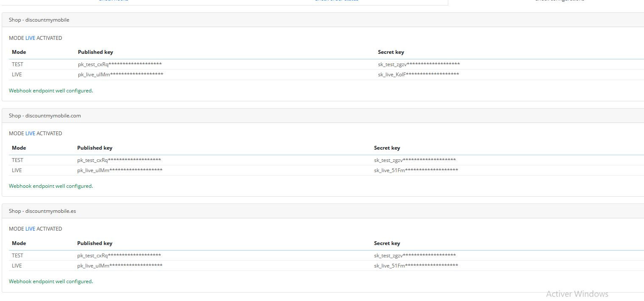Click webhook status message in discountmymobile.es panel

point(51,281)
